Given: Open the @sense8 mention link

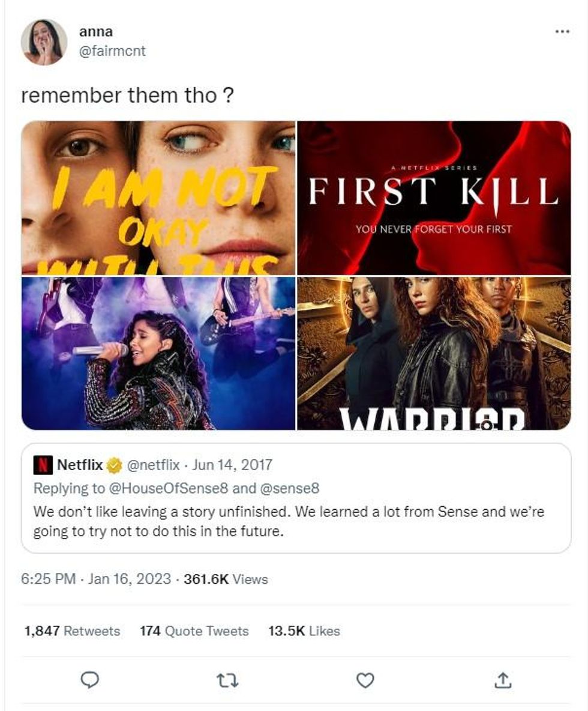Looking at the screenshot, I should 289,488.
